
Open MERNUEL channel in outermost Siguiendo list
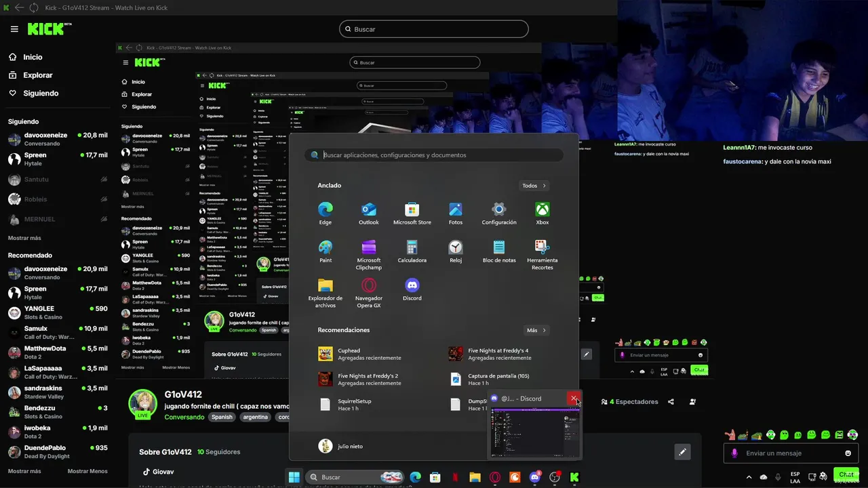(x=58, y=220)
